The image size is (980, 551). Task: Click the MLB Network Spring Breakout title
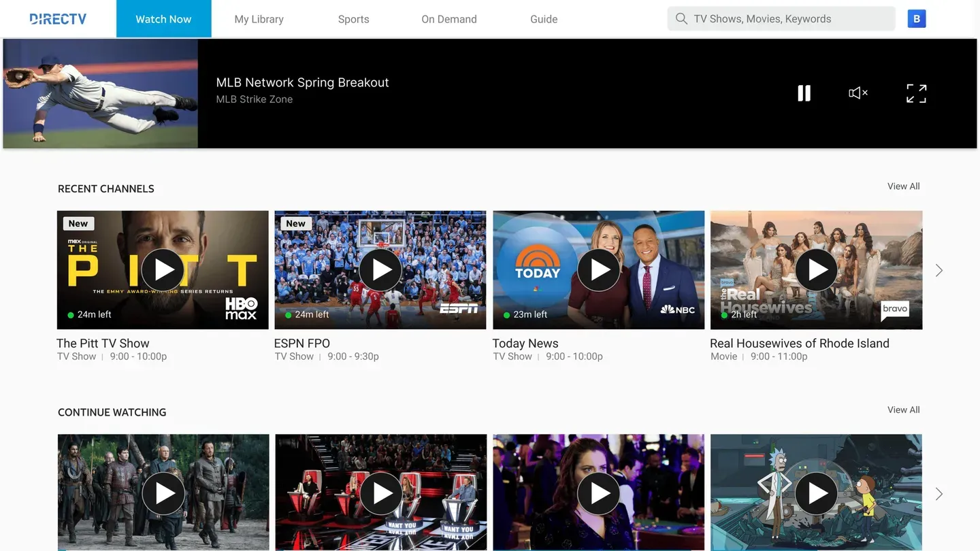303,82
